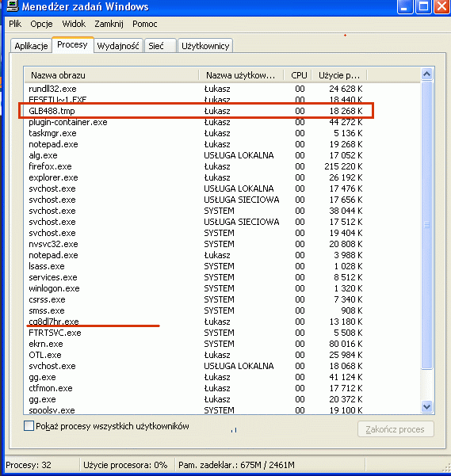Maximize the Task Manager window
Image resolution: width=451 pixels, height=476 pixels.
(423, 6)
